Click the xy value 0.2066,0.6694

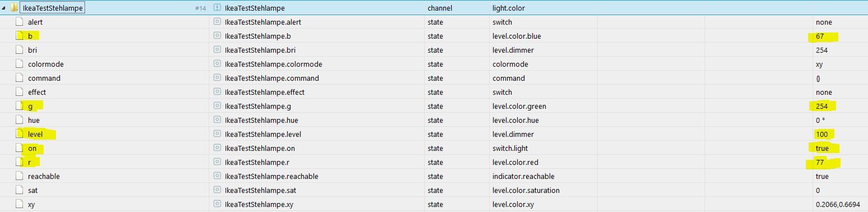pyautogui.click(x=838, y=204)
